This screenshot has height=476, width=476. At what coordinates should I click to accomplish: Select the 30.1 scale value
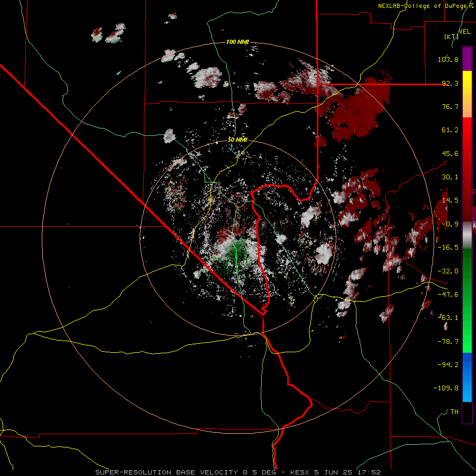[x=450, y=177]
